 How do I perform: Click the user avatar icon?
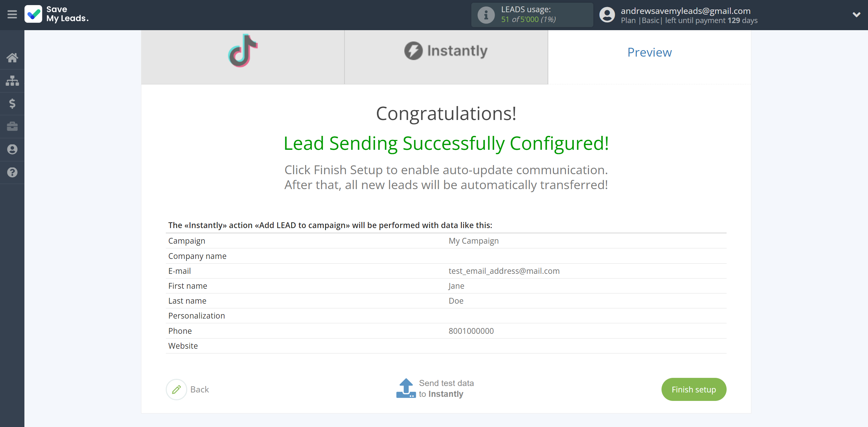point(607,15)
